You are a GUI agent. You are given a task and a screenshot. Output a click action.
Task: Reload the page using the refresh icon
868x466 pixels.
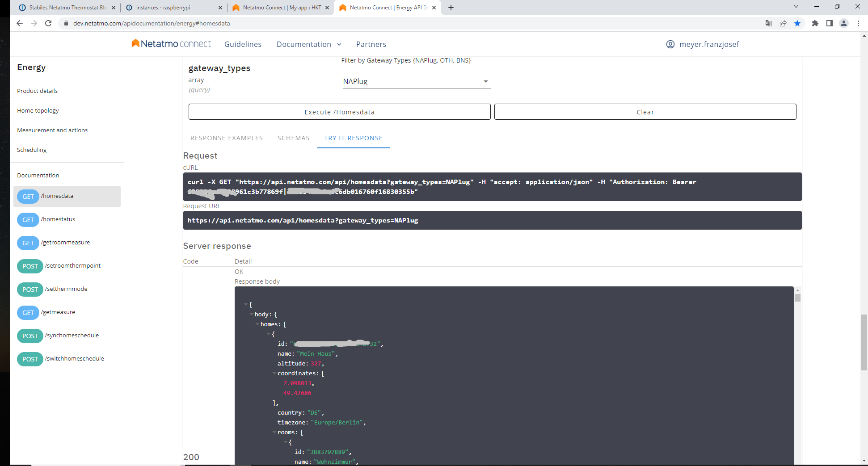point(48,23)
